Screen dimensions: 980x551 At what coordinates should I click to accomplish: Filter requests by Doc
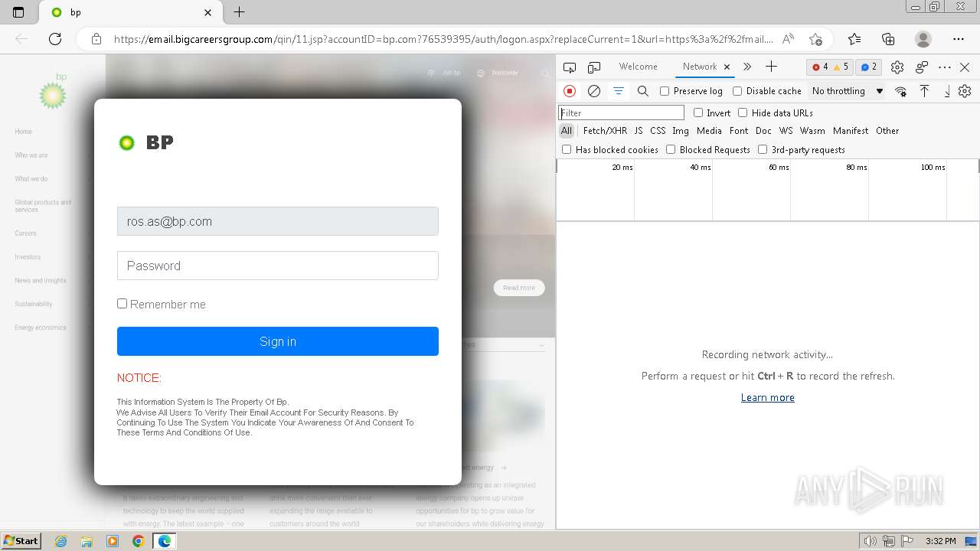click(763, 131)
